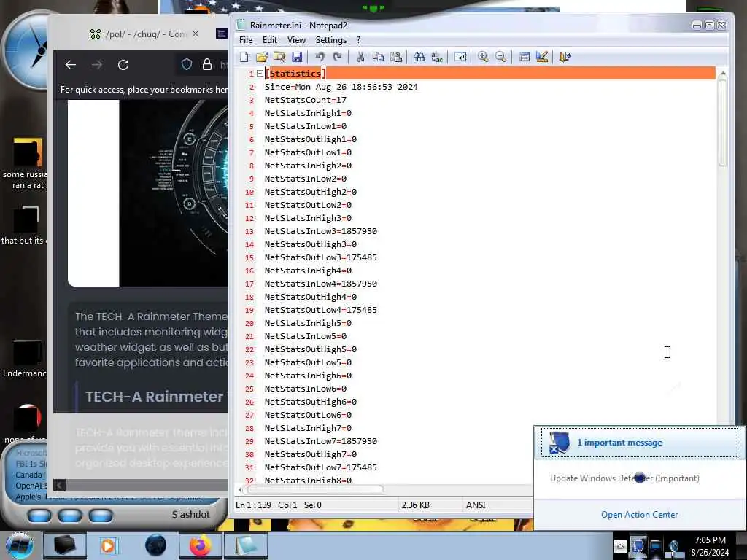This screenshot has width=747, height=560.
Task: Save file with the floppy disk icon
Action: coord(297,57)
